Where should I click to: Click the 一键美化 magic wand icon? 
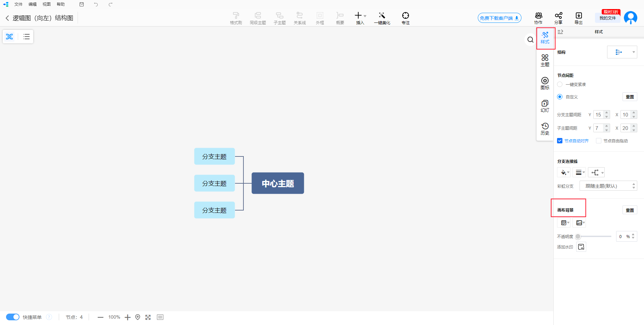click(382, 16)
